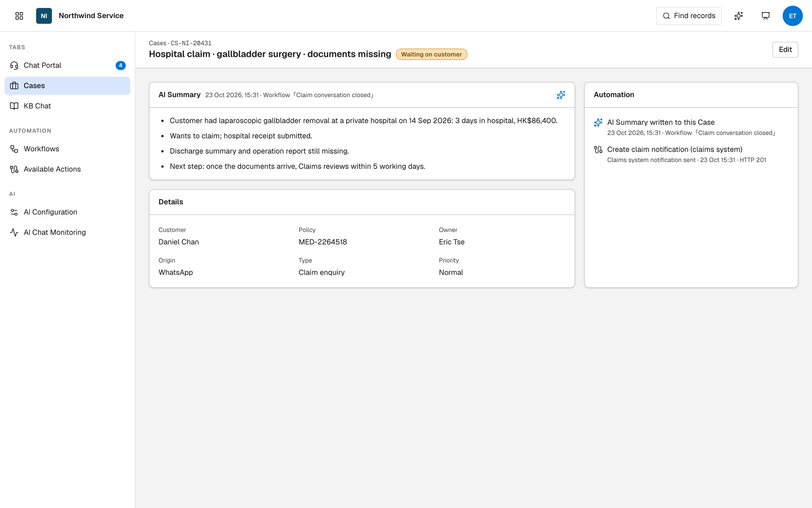The image size is (812, 508).
Task: Click the Origin value WhatsApp
Action: click(x=176, y=273)
